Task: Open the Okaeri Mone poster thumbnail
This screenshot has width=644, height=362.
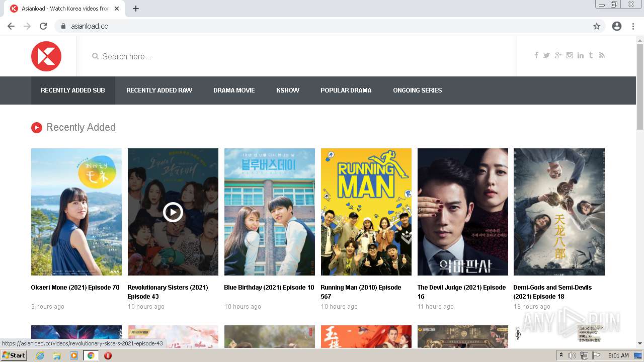Action: tap(76, 212)
